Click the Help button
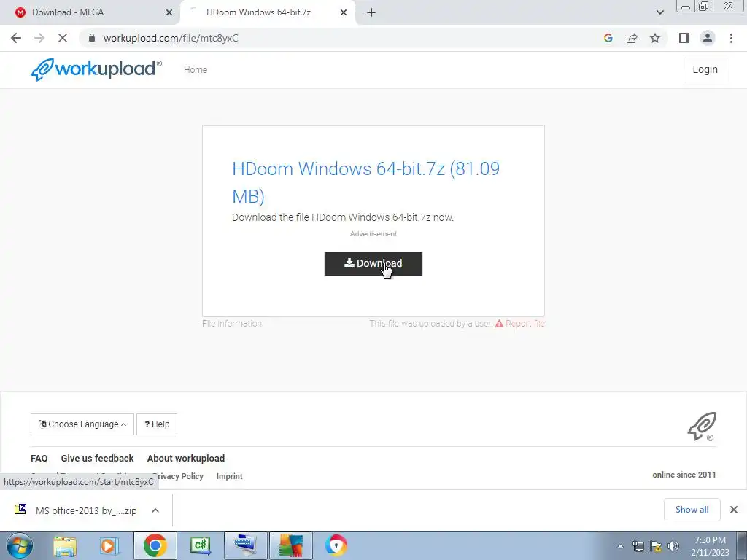 point(157,424)
